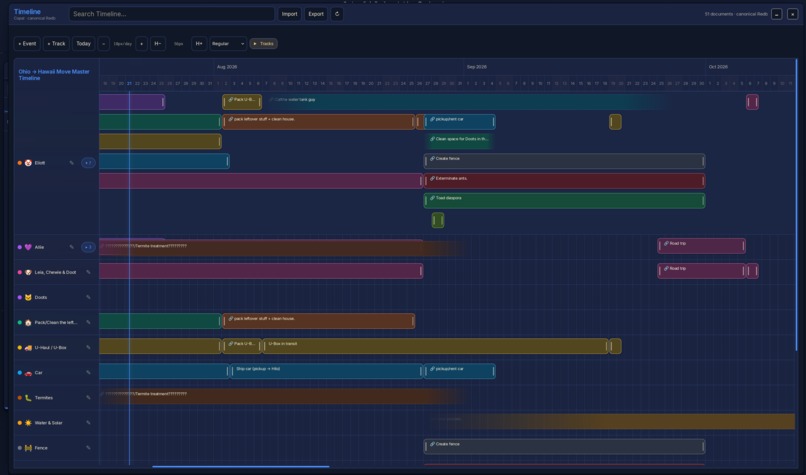
Task: Click the bug emoji on Termites track
Action: [x=28, y=397]
